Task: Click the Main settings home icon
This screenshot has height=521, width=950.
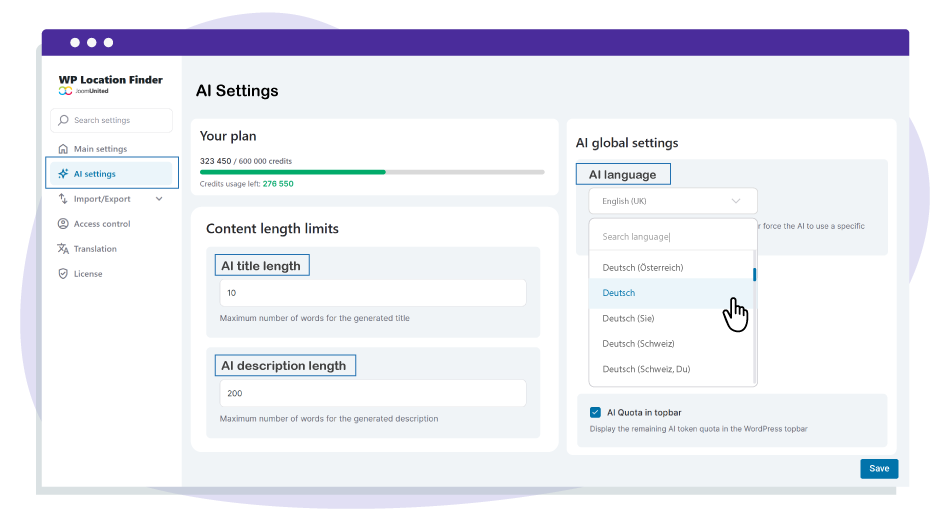Action: (x=64, y=149)
